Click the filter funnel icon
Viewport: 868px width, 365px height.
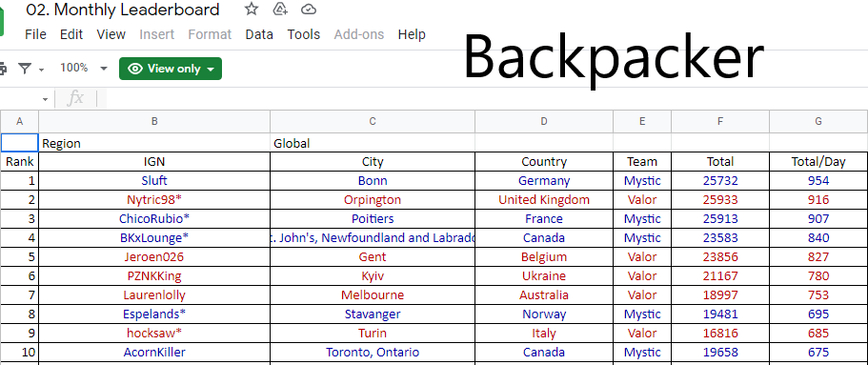point(25,68)
